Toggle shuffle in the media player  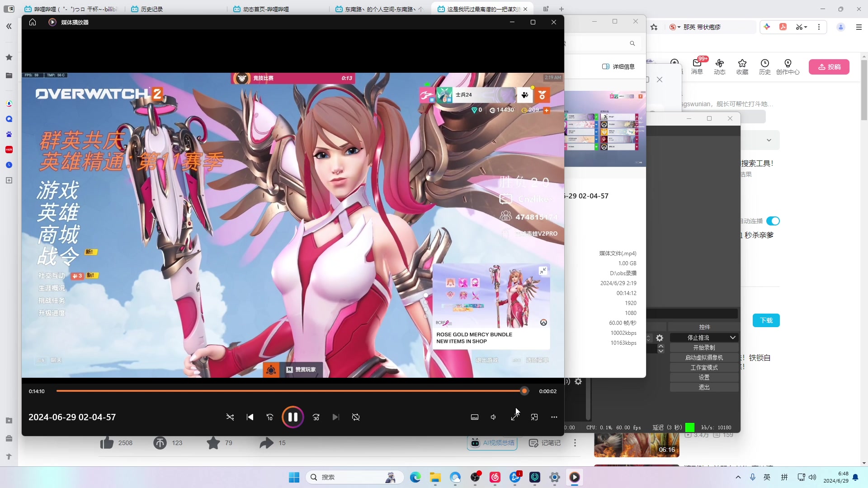click(x=230, y=417)
